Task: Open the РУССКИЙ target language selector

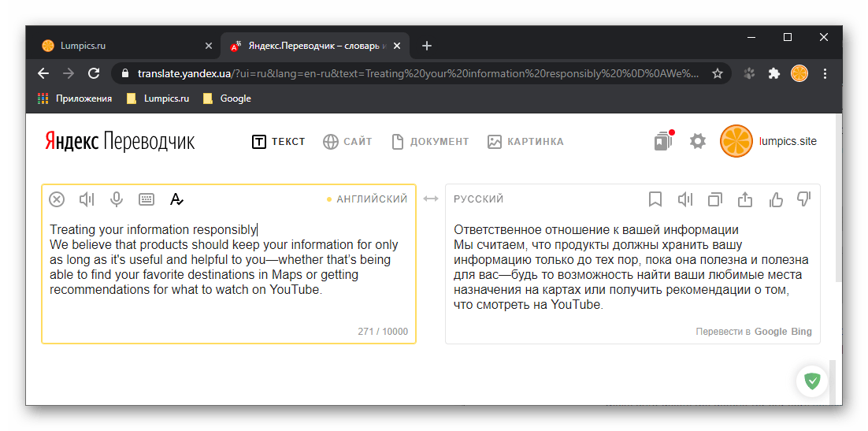Action: pyautogui.click(x=479, y=199)
